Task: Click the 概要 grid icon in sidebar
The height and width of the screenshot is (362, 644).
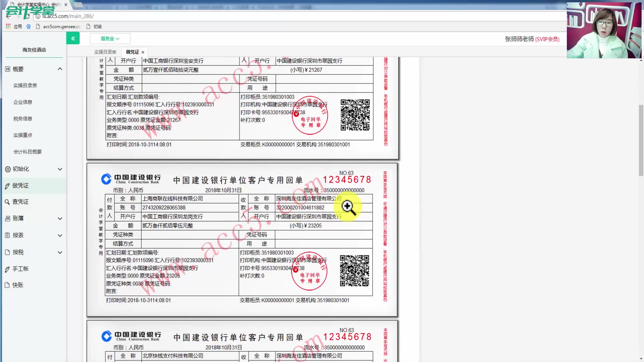Action: point(7,69)
